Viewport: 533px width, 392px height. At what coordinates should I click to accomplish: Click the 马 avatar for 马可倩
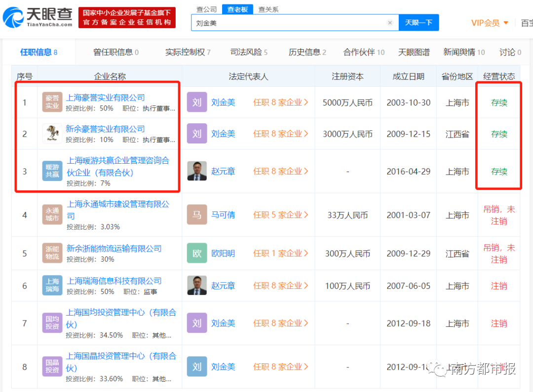(x=197, y=214)
